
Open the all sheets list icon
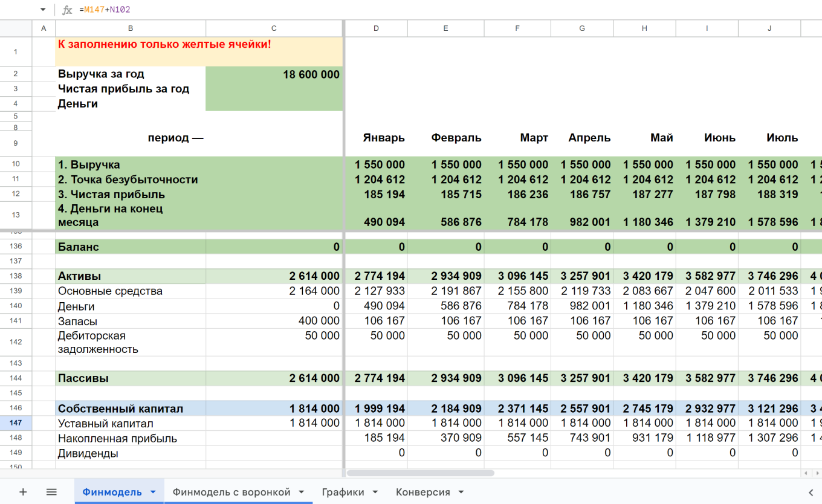51,492
